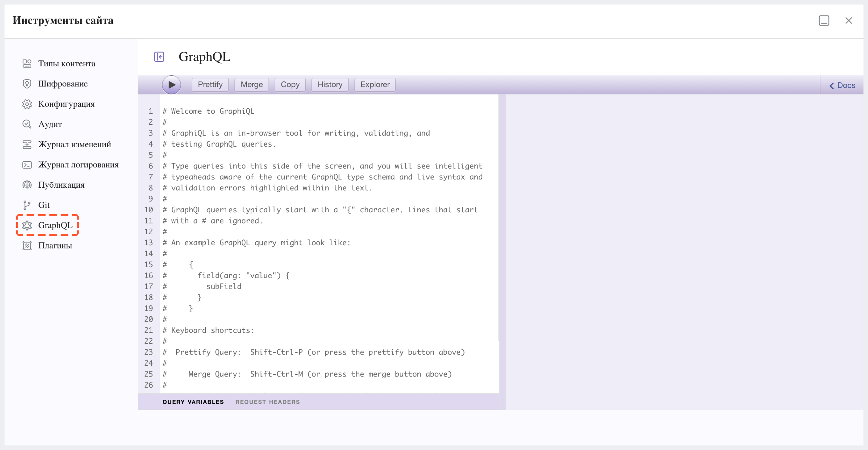868x450 pixels.
Task: Click the magnifier icon for Аудит
Action: (27, 124)
